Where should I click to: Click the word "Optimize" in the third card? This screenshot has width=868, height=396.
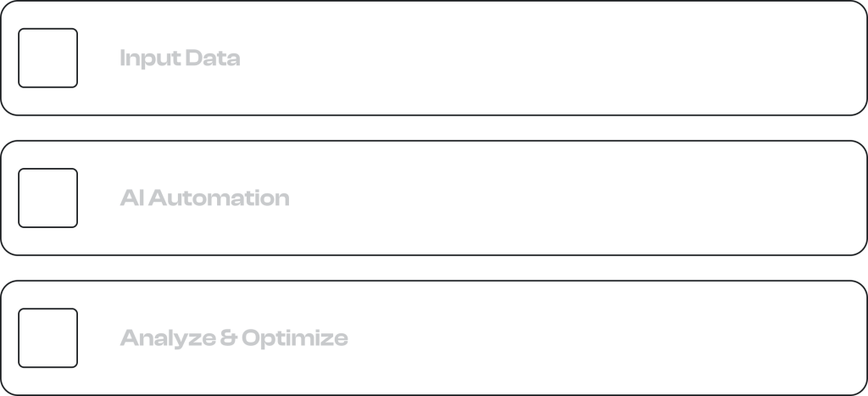click(294, 338)
